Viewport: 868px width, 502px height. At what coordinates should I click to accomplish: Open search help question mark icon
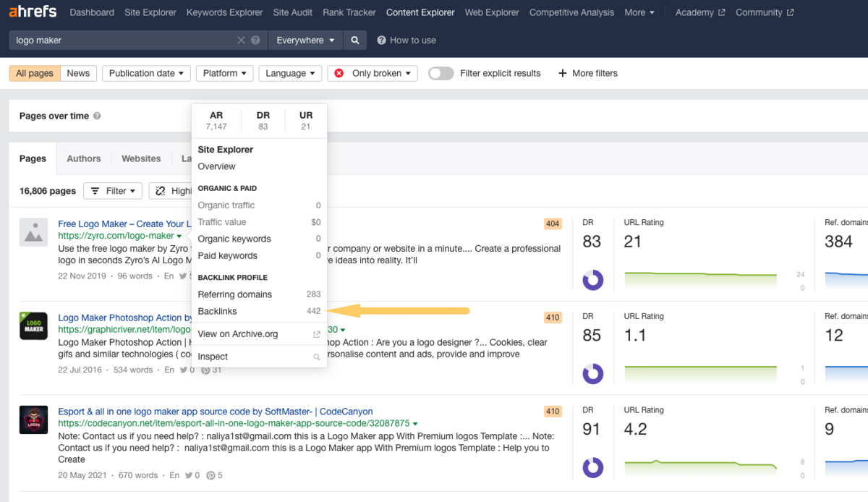click(255, 41)
